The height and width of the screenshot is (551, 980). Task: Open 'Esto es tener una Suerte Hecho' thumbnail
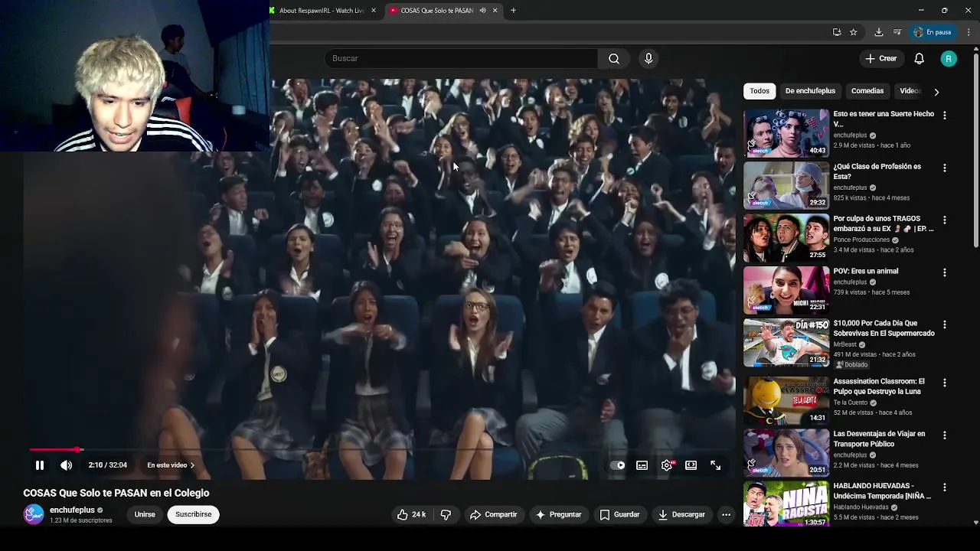coord(786,133)
